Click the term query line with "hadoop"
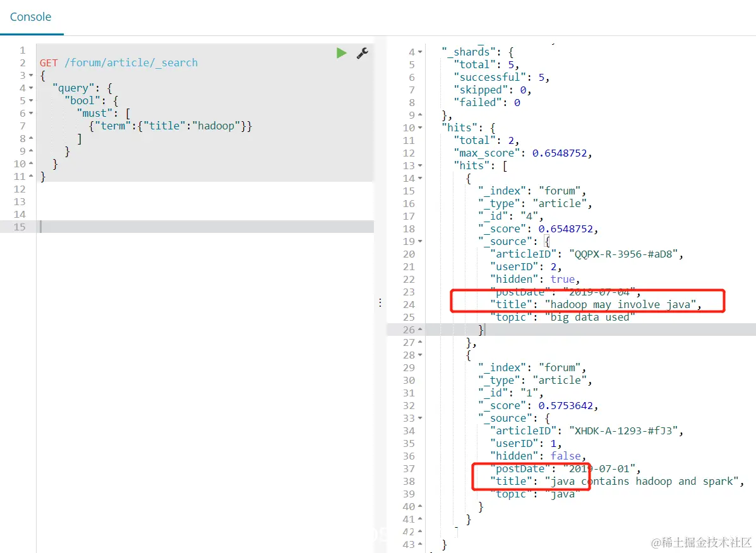This screenshot has width=756, height=553. pos(170,126)
